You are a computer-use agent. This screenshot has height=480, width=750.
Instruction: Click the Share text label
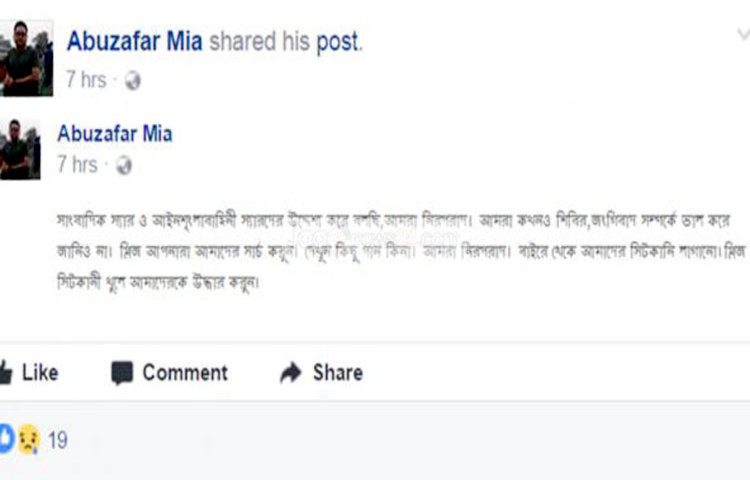click(337, 373)
